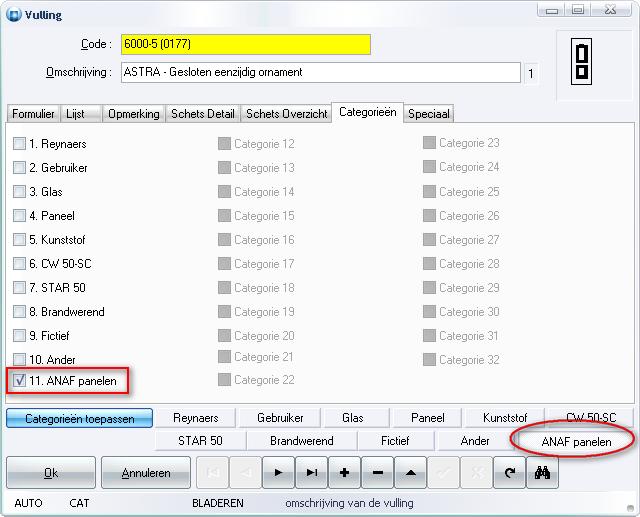This screenshot has height=517, width=640.
Task: Click the disabled Categorie 22 checkbox
Action: pyautogui.click(x=224, y=380)
